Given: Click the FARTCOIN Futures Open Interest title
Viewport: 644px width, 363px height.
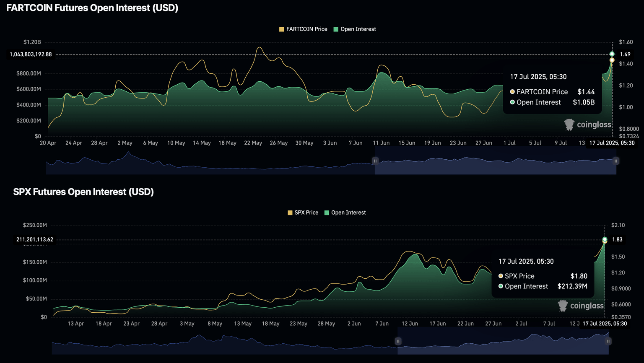Looking at the screenshot, I should coord(92,8).
